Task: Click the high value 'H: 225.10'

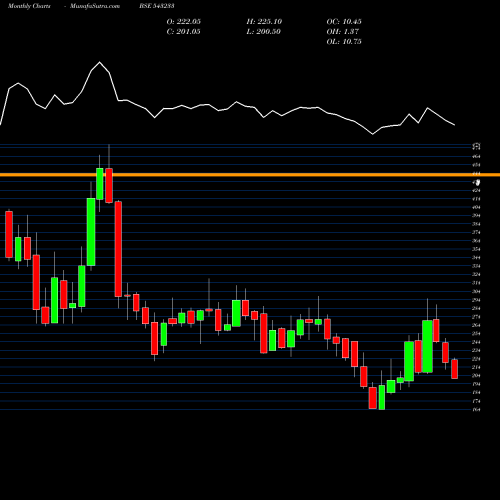Action: pyautogui.click(x=264, y=21)
